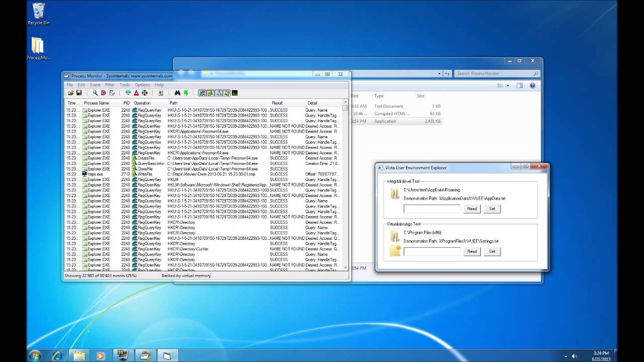Viewport: 644px width, 362px height.
Task: Click the refresh arrows beside the Explorer address bar
Action: point(447,73)
